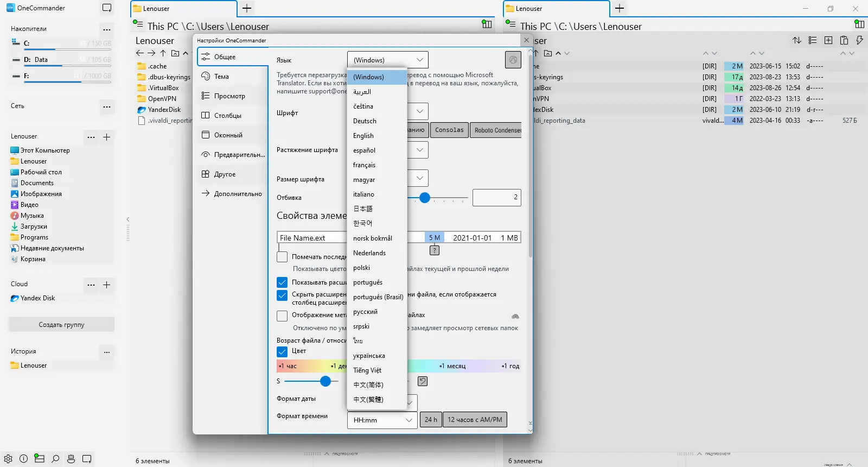Open the Cloud group options menu
This screenshot has height=467, width=868.
pyautogui.click(x=91, y=285)
